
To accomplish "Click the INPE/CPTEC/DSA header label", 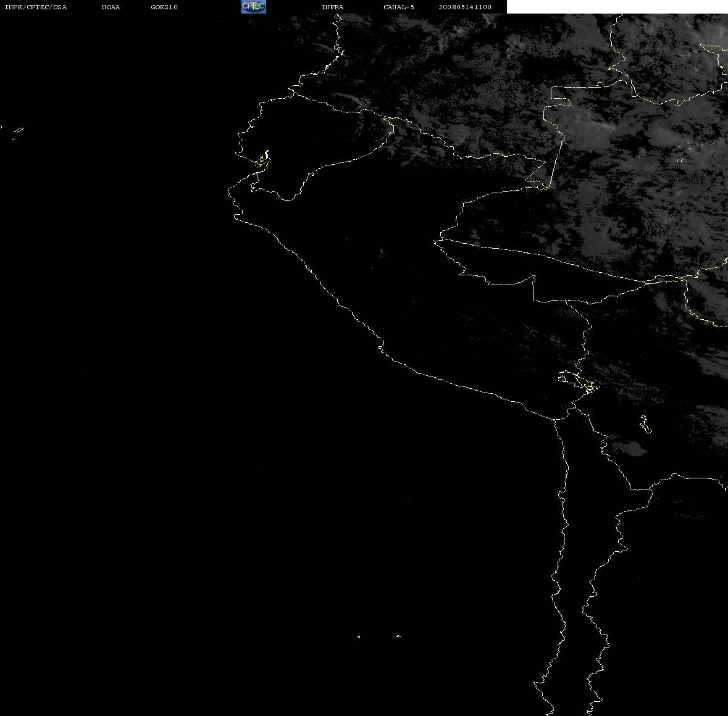I will [x=36, y=7].
